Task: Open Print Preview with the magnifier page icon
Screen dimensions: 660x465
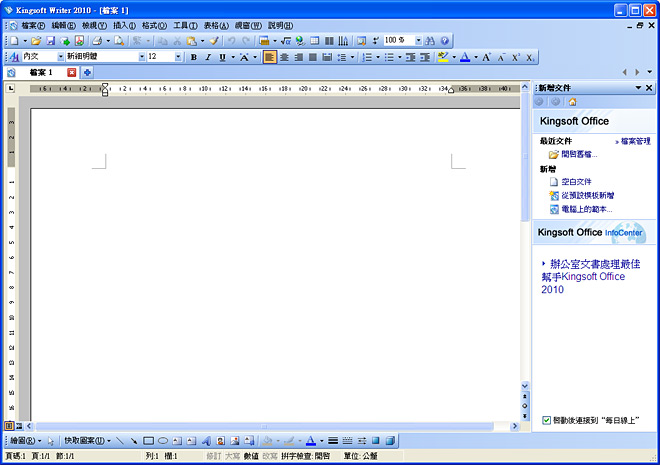Action: 119,41
